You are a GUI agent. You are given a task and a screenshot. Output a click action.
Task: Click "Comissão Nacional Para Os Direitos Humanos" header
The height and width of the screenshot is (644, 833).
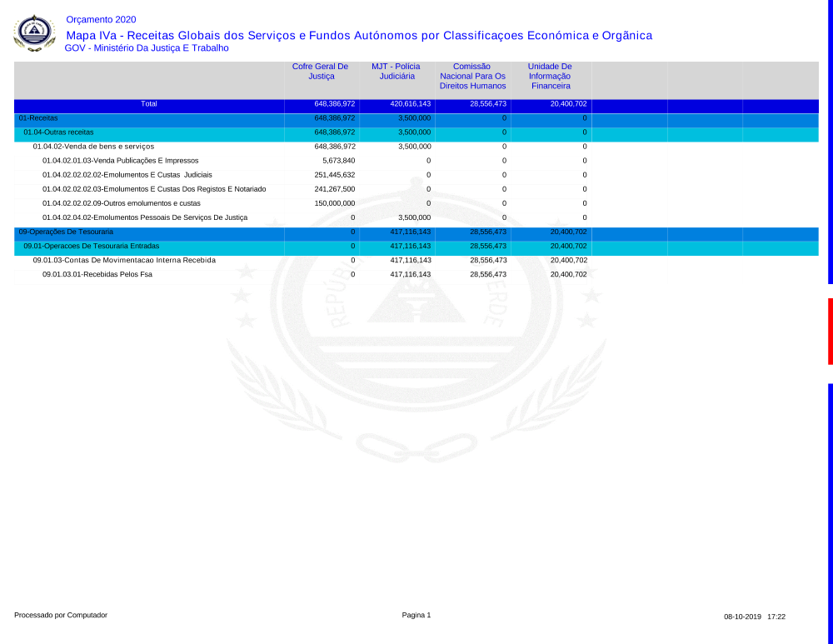coord(472,76)
